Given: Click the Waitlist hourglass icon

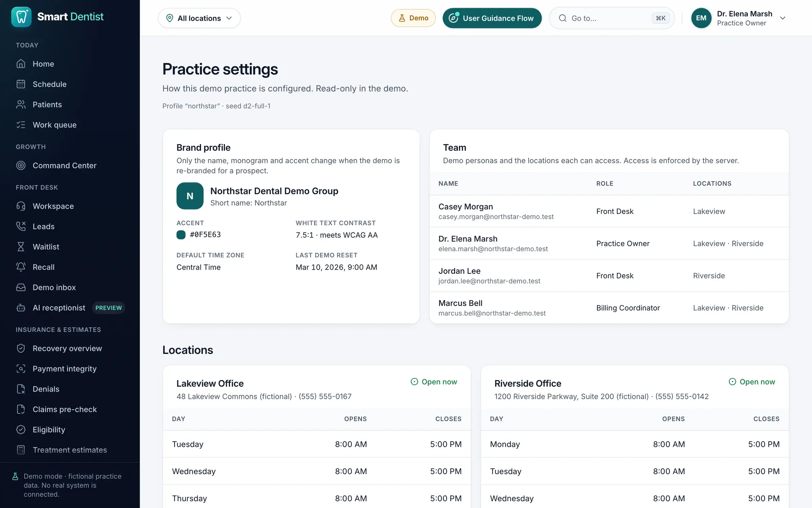Looking at the screenshot, I should pyautogui.click(x=21, y=247).
